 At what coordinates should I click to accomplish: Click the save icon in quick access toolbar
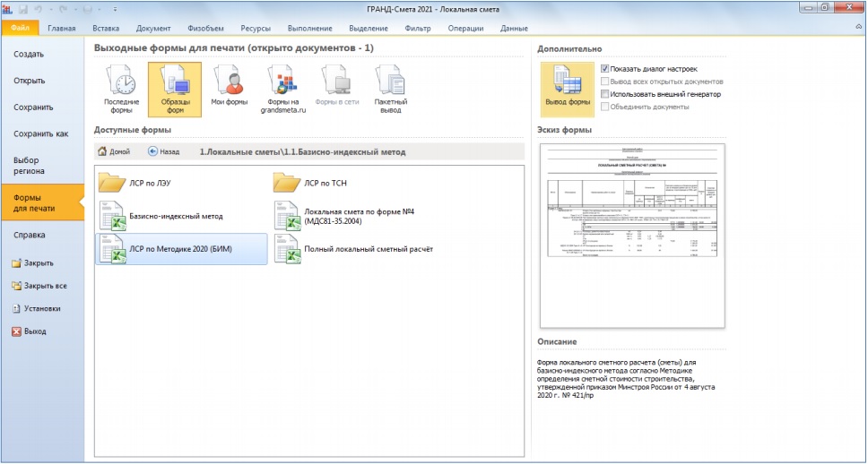click(24, 9)
